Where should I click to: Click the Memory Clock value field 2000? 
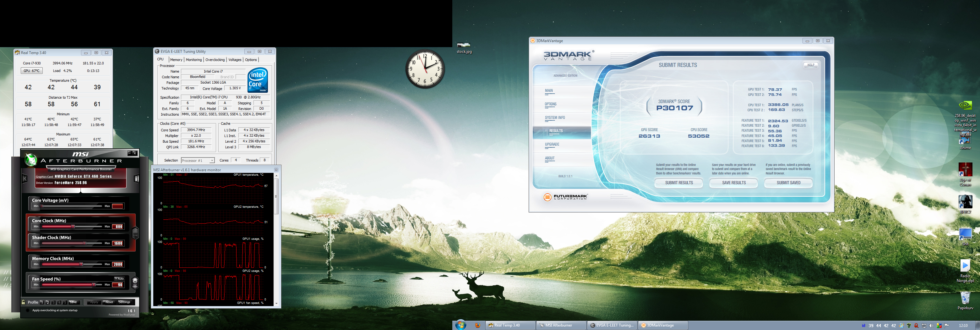click(118, 264)
